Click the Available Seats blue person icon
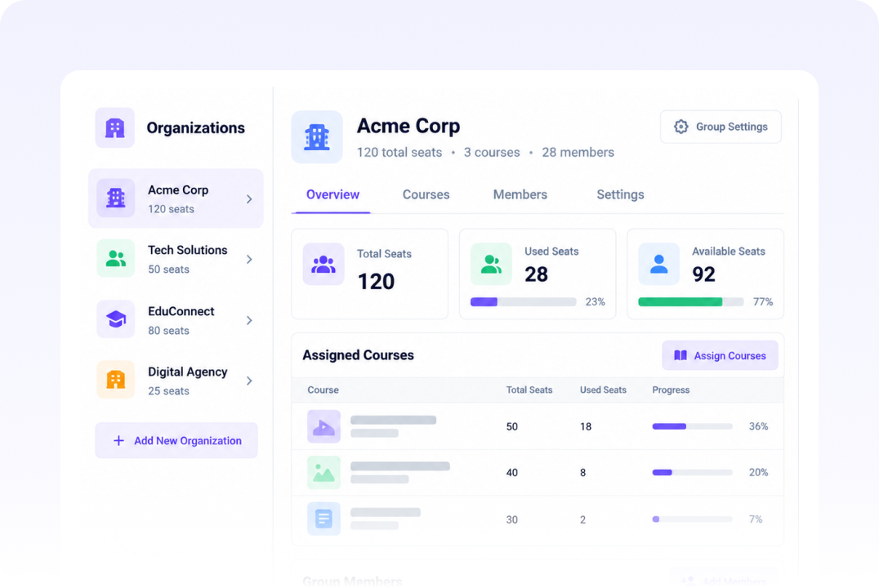879x588 pixels. (x=658, y=264)
